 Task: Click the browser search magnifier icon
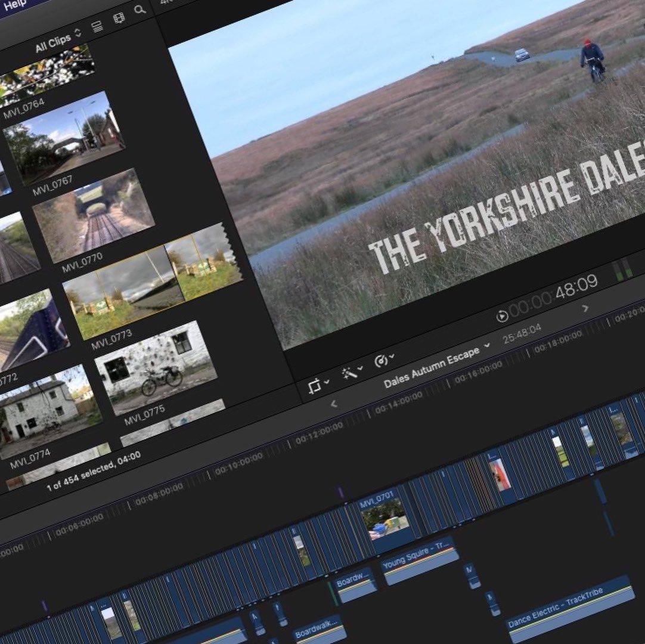point(140,10)
